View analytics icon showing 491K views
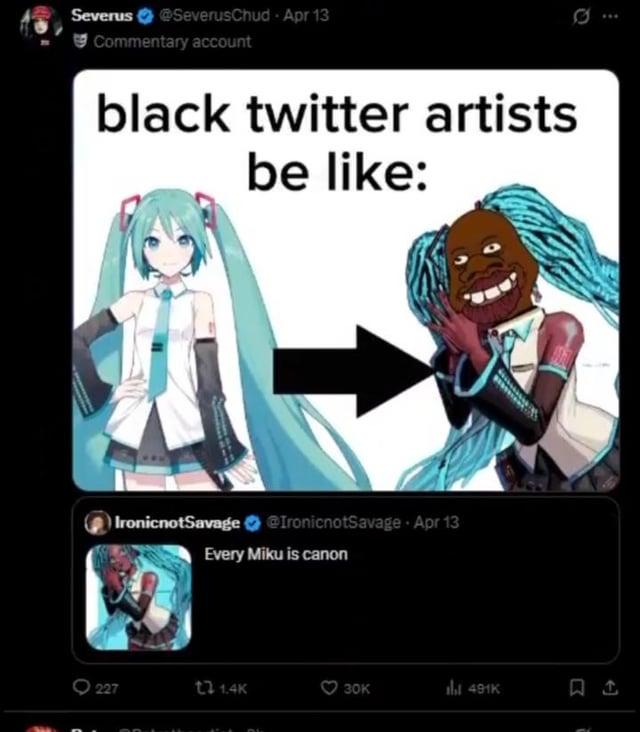The width and height of the screenshot is (640, 732). tap(453, 688)
